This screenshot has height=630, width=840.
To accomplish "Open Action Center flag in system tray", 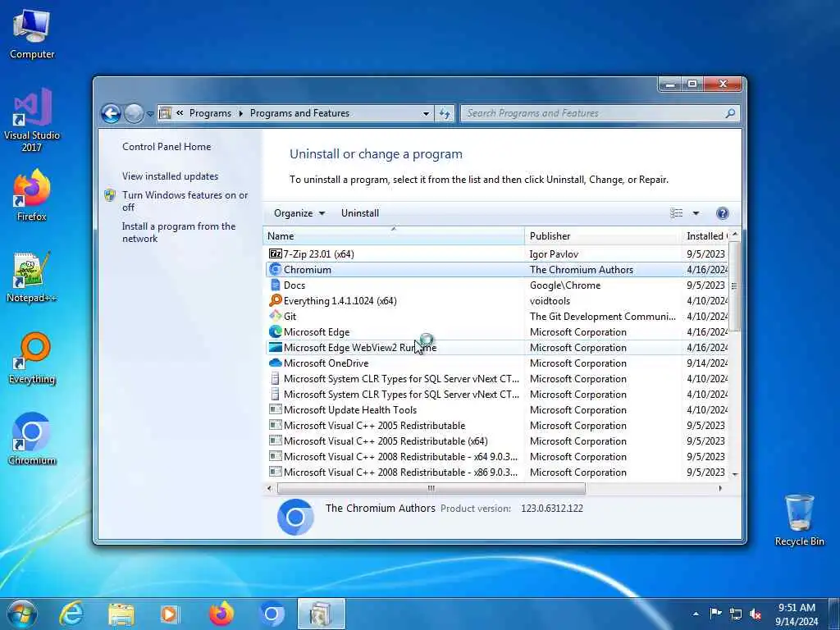I will pyautogui.click(x=715, y=614).
